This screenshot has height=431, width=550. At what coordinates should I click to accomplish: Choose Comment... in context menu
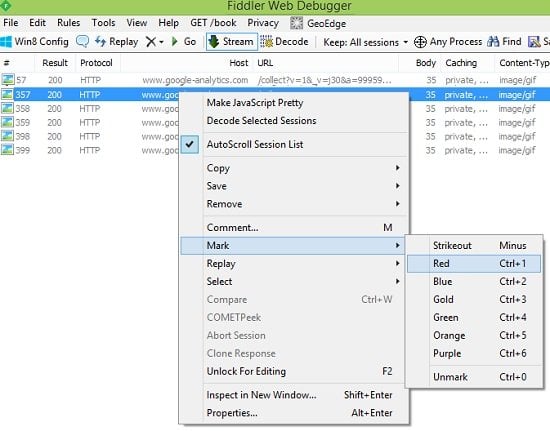(x=294, y=228)
